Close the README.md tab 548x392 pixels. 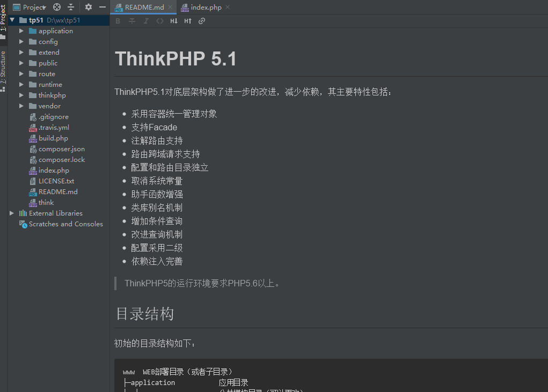(170, 7)
